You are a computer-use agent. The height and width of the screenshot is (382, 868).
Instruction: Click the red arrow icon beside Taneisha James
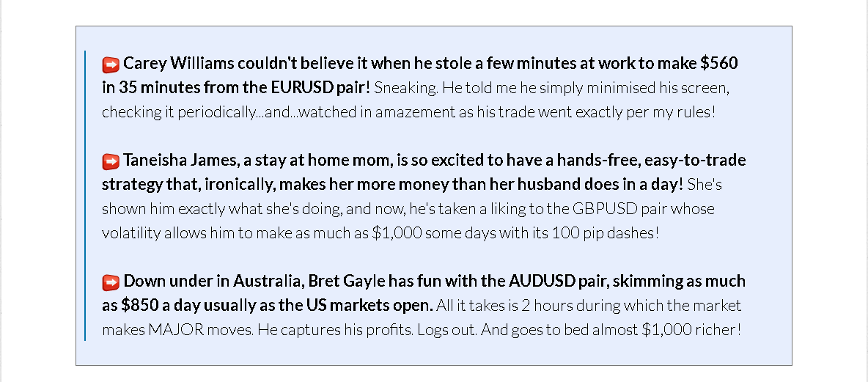pyautogui.click(x=111, y=161)
